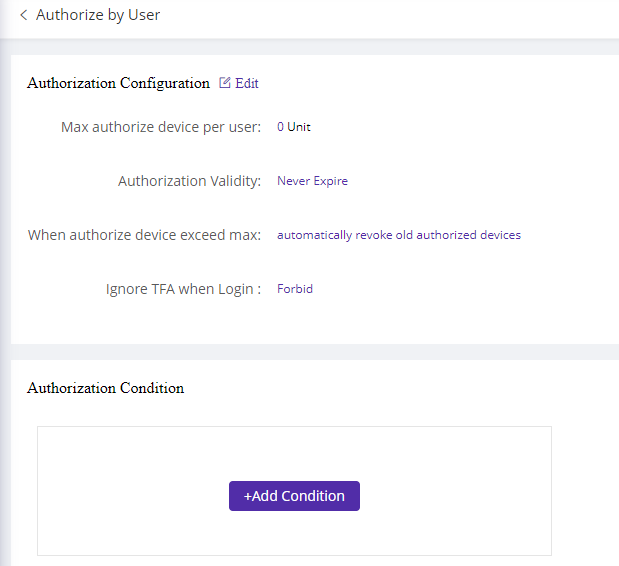
Task: Click the Never Expire validity value
Action: pyautogui.click(x=312, y=181)
